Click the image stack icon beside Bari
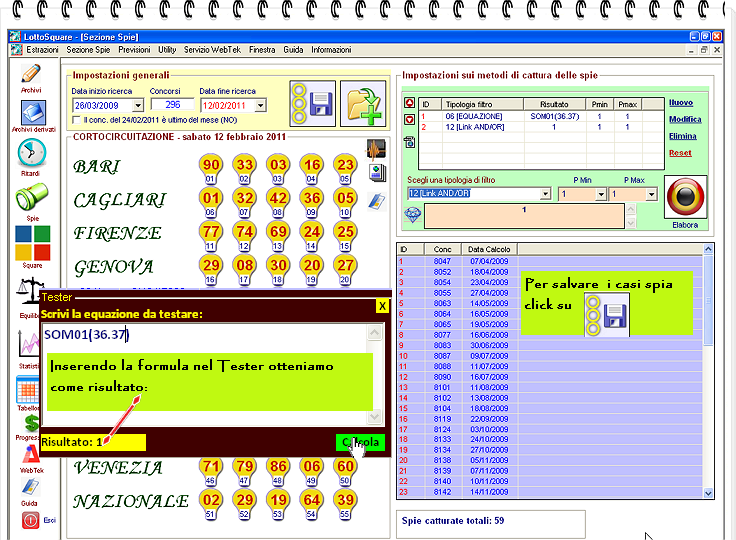736x540 pixels. pos(377,173)
